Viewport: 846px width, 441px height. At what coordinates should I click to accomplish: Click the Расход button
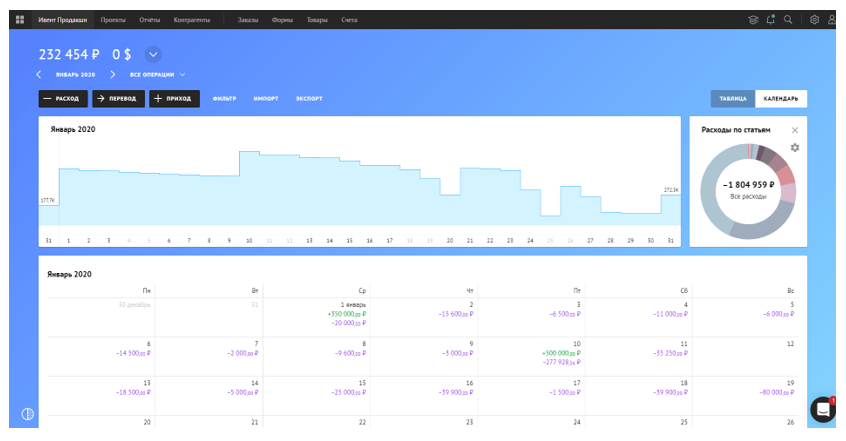[63, 99]
